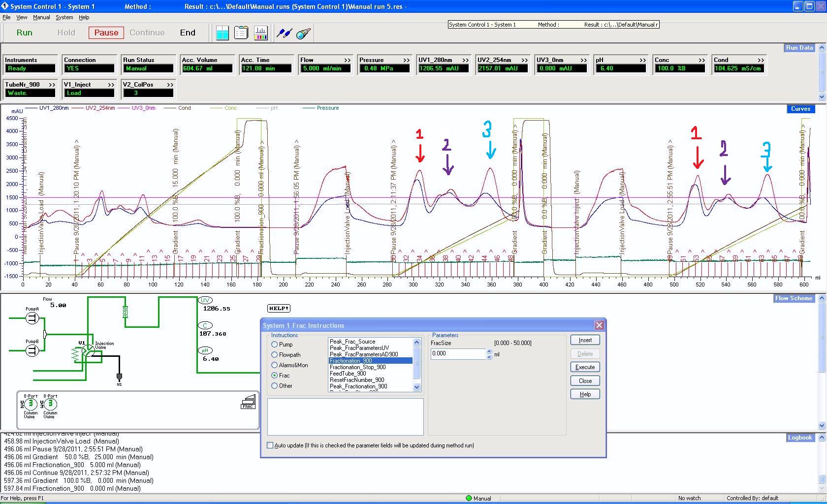Click the PumpA symbol in flow scheme
The height and width of the screenshot is (504, 827).
pyautogui.click(x=32, y=318)
